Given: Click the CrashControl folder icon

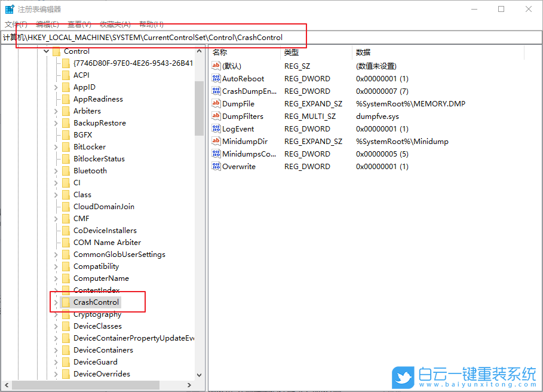Looking at the screenshot, I should point(66,302).
